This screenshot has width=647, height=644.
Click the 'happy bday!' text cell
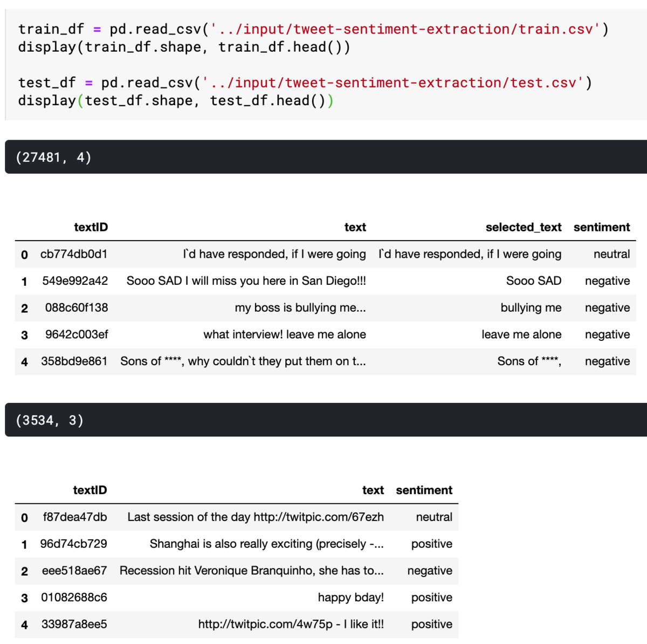pos(351,598)
